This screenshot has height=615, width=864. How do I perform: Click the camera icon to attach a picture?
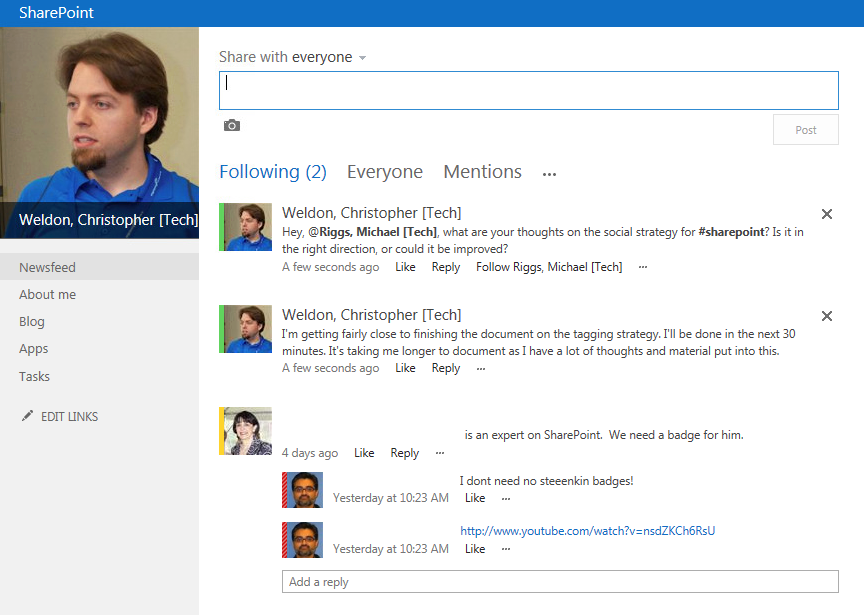(x=231, y=126)
